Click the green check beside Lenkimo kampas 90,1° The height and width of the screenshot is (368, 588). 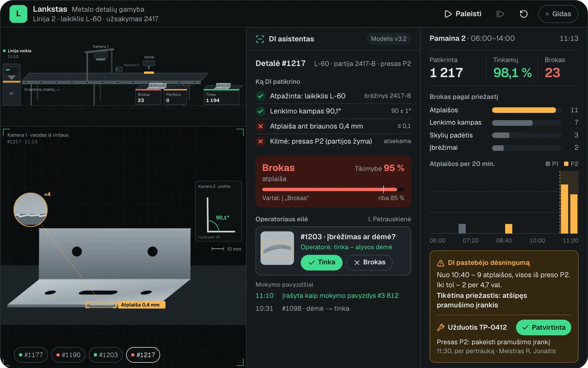pos(261,111)
